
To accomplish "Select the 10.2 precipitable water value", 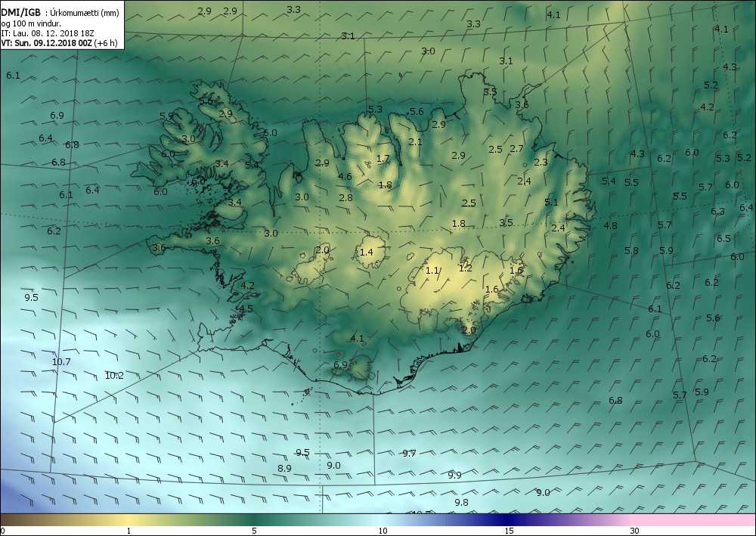I will (x=114, y=376).
